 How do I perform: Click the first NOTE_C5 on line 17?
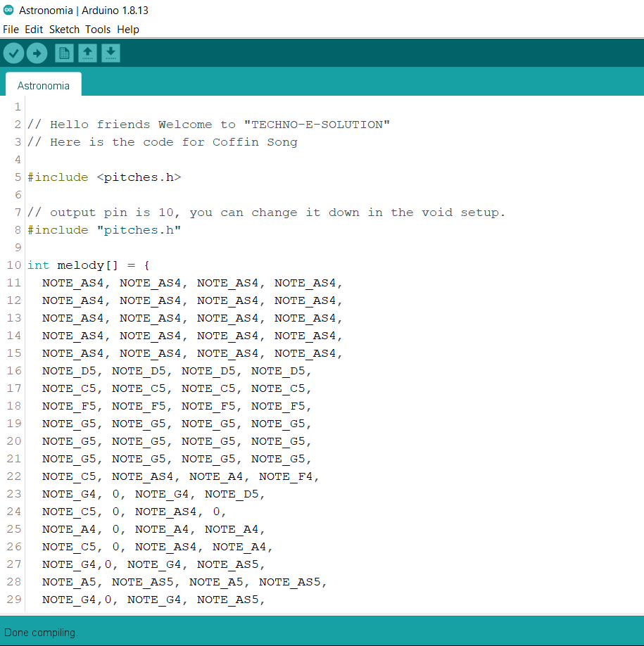point(69,388)
